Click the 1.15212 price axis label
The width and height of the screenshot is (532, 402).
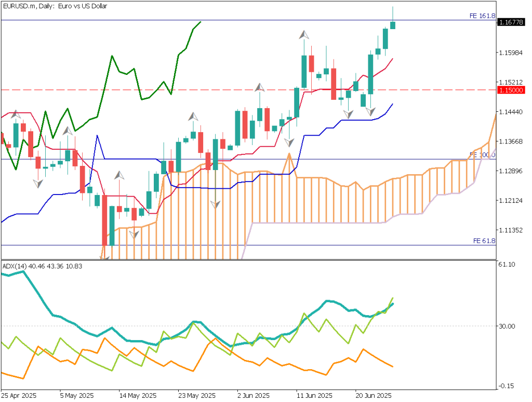[x=511, y=83]
